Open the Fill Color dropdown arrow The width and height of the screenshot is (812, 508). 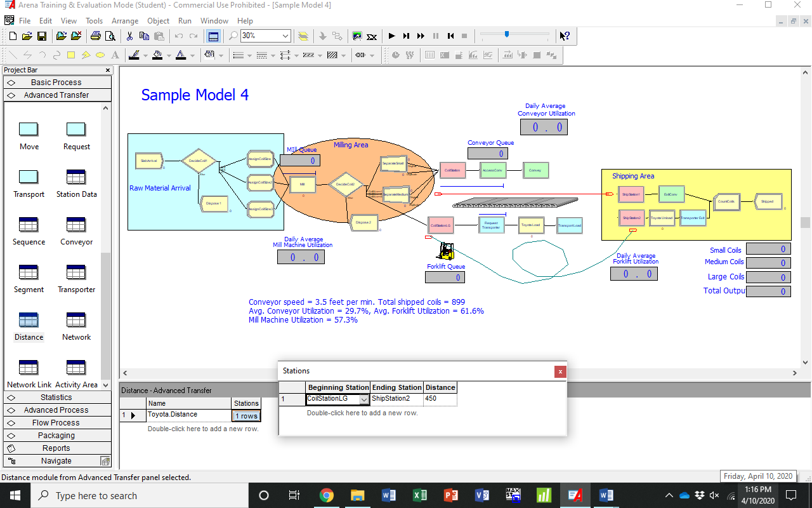(169, 56)
